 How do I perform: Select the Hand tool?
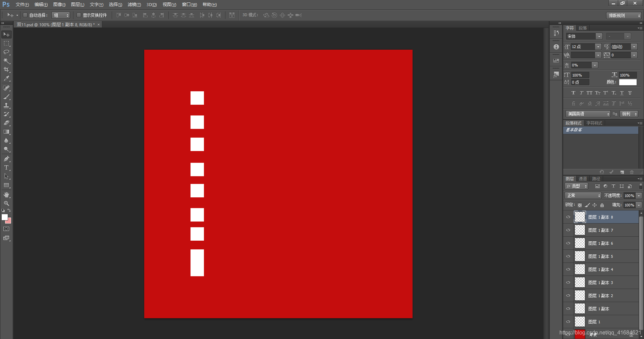tap(6, 195)
